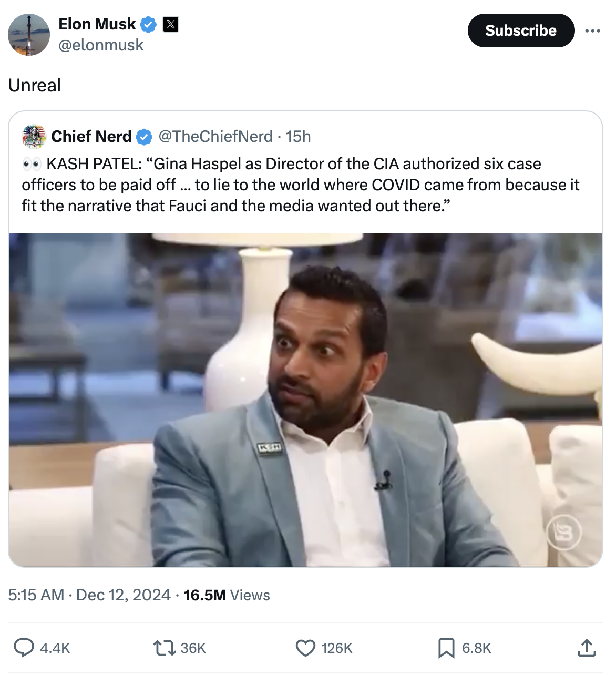Image resolution: width=616 pixels, height=675 pixels.
Task: Open Elon Musk's profile picture
Action: [x=29, y=35]
